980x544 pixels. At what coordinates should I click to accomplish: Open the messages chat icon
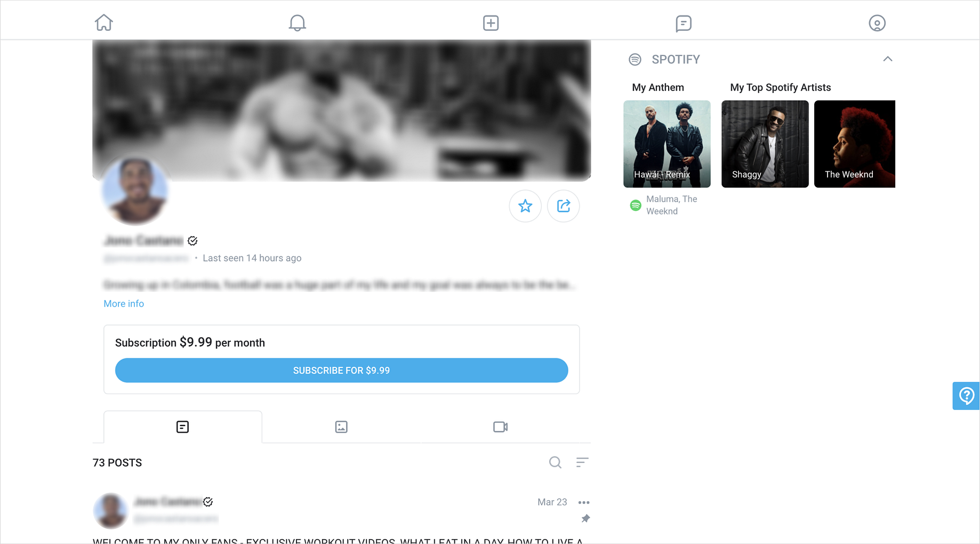coord(684,23)
